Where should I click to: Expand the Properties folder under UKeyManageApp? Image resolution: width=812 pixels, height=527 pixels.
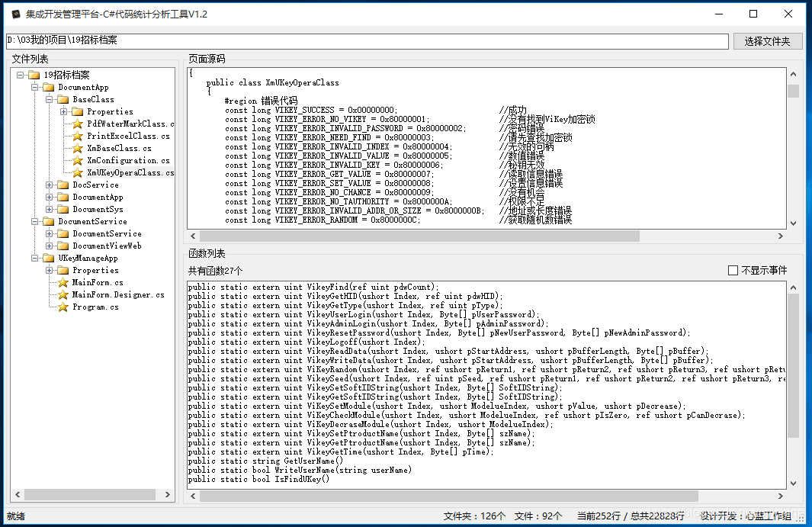[x=50, y=270]
